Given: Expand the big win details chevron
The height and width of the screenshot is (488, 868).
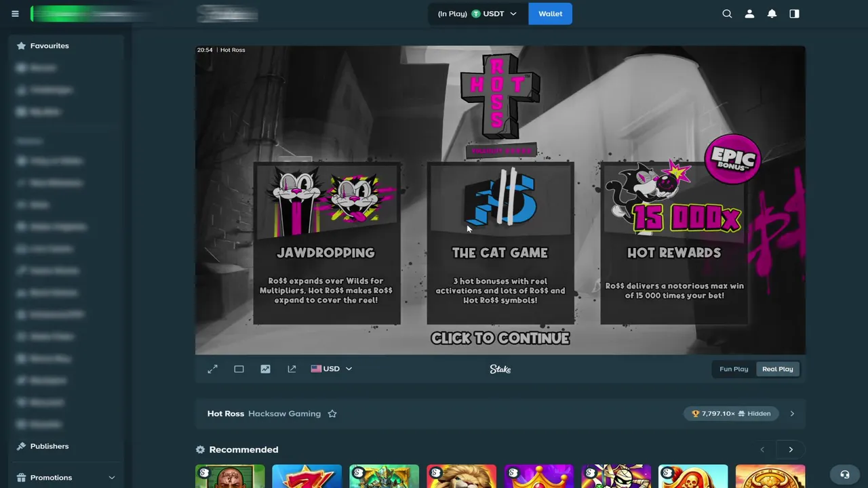Looking at the screenshot, I should pyautogui.click(x=792, y=413).
